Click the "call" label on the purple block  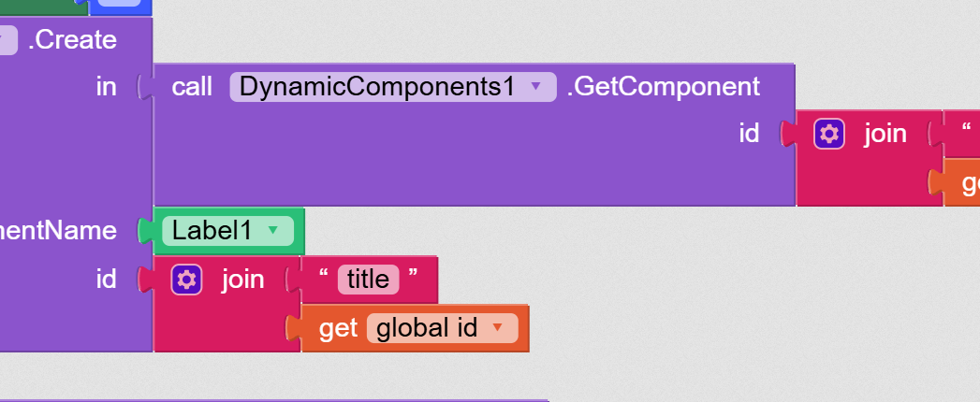pos(193,87)
